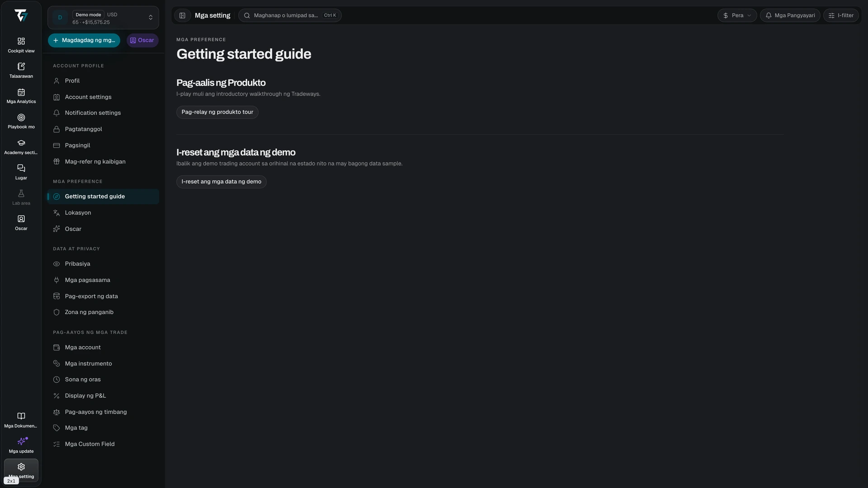Open the Talaarawan journal icon
The height and width of the screenshot is (488, 868).
click(x=21, y=70)
